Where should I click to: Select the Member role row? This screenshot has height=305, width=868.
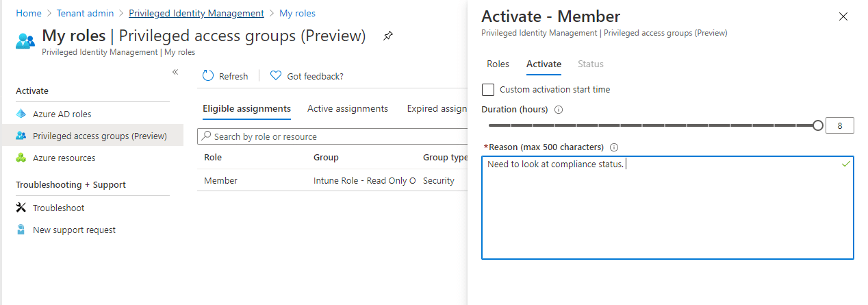(x=333, y=180)
